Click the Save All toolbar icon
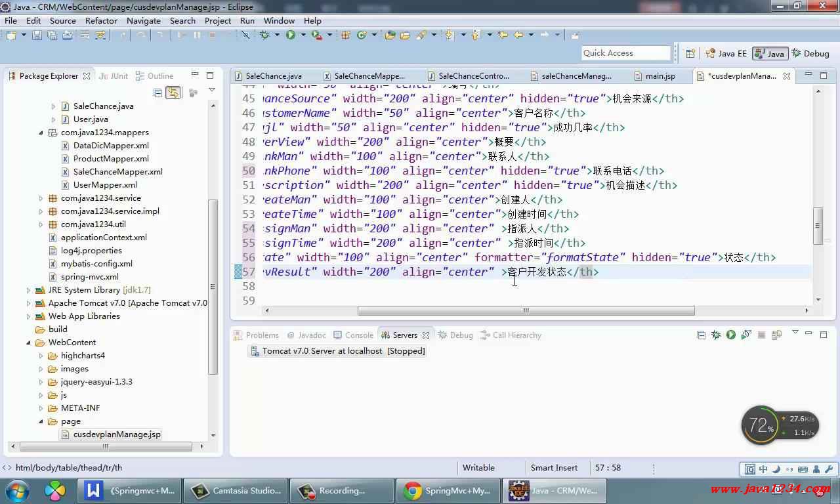840x504 pixels. click(x=52, y=35)
